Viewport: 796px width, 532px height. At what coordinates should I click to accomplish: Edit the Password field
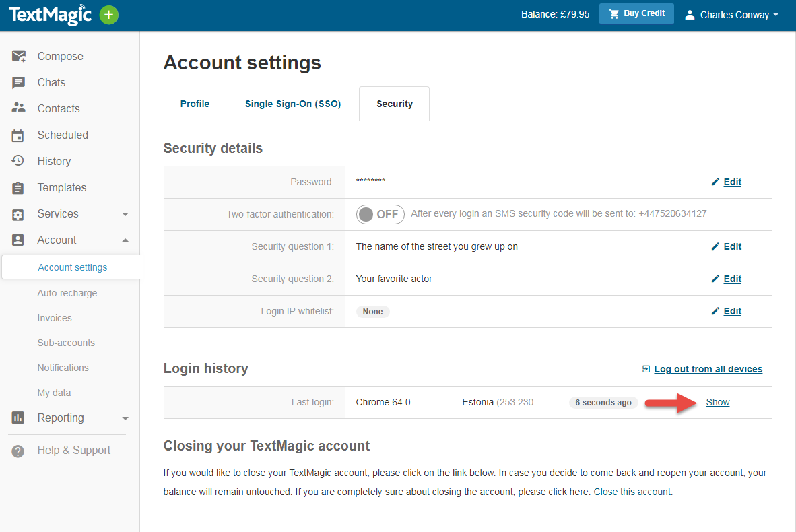pos(732,182)
